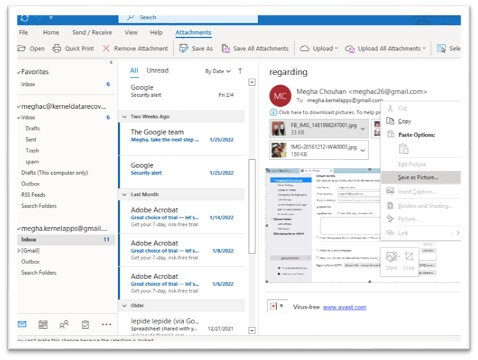The width and height of the screenshot is (478, 360).
Task: Open FB_IMG_1481998247001.jpg attachment dropdown
Action: [x=363, y=129]
